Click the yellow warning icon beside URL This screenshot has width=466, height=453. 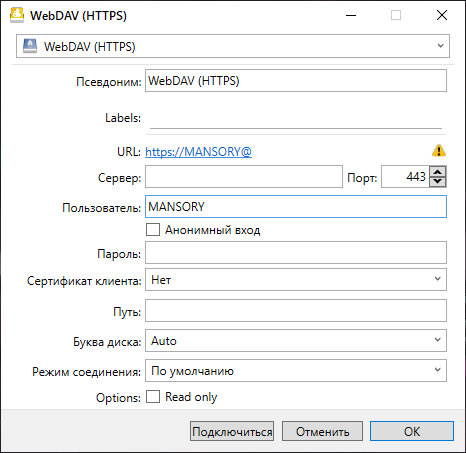click(x=439, y=151)
